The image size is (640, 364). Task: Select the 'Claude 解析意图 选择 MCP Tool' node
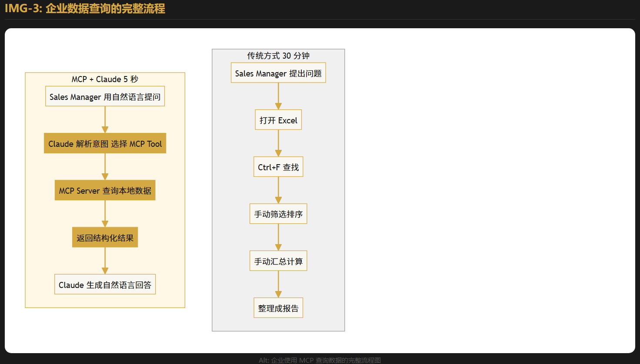click(x=105, y=143)
